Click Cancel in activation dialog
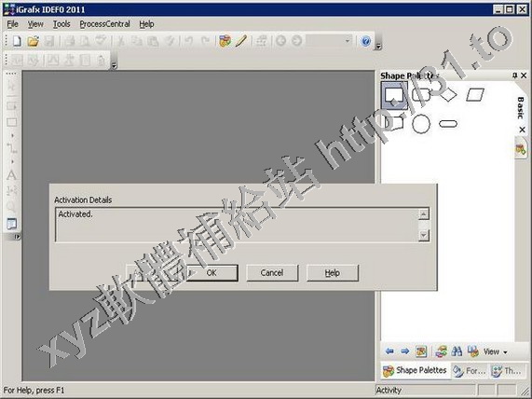 [x=272, y=272]
